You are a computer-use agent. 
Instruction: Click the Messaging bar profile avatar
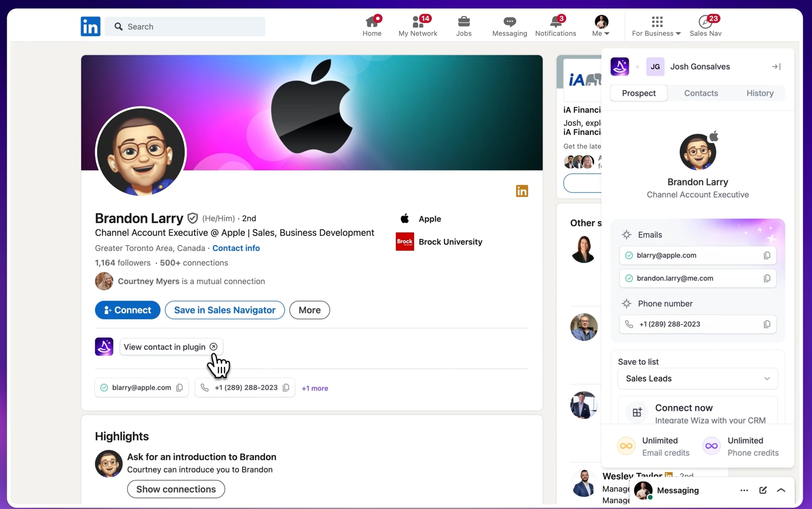[x=643, y=490]
